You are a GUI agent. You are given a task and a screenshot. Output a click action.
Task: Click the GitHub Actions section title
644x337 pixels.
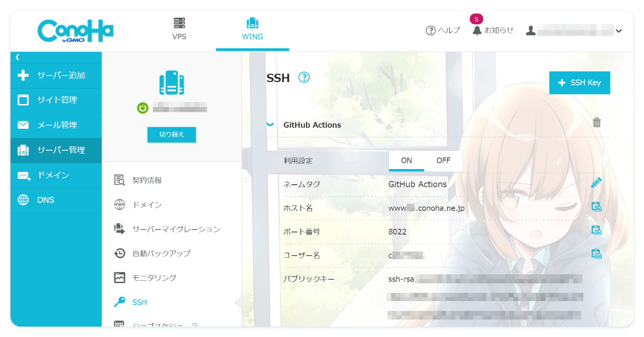(x=312, y=125)
